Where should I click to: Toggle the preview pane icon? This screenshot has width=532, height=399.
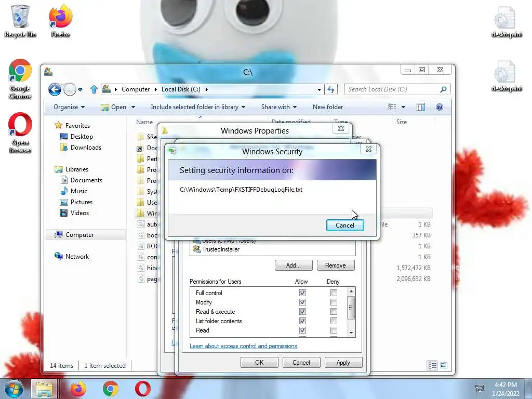[421, 107]
